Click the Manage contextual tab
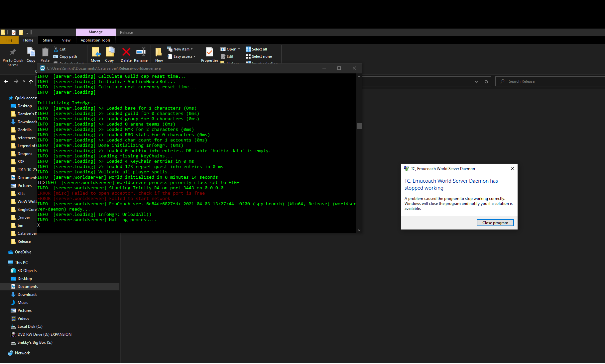The image size is (605, 364). [x=96, y=32]
